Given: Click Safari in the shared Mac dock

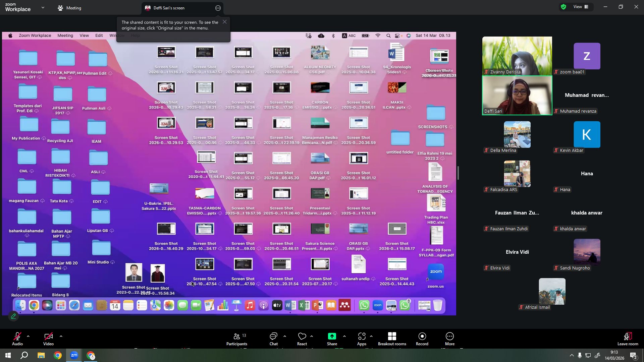Looking at the screenshot, I should (74, 305).
